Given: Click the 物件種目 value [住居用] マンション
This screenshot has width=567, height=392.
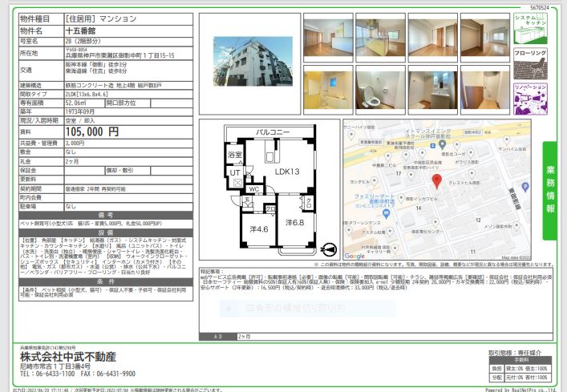Looking at the screenshot, I should click(x=101, y=18).
